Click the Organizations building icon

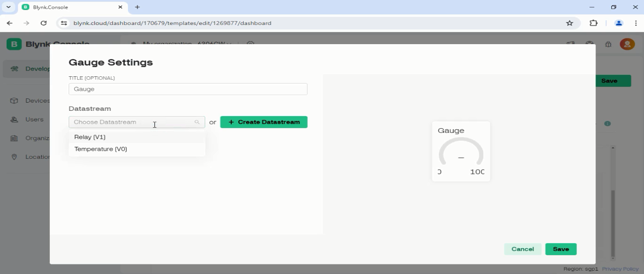[x=14, y=138]
